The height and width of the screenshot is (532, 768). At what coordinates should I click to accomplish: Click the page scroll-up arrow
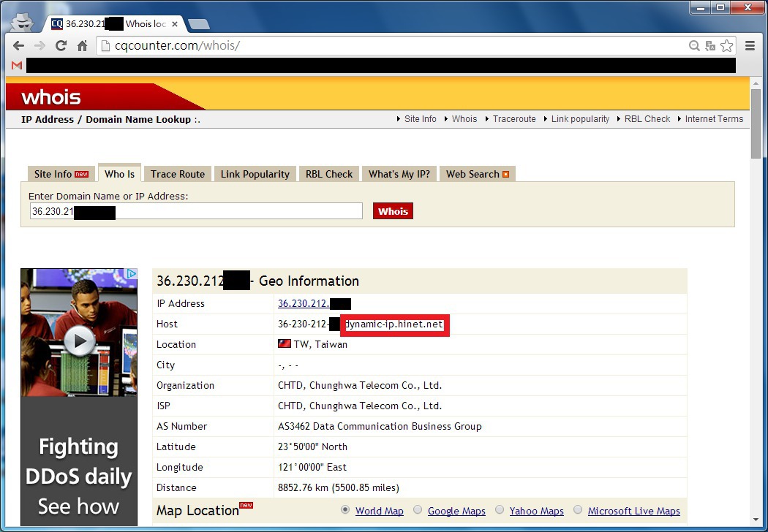click(756, 83)
